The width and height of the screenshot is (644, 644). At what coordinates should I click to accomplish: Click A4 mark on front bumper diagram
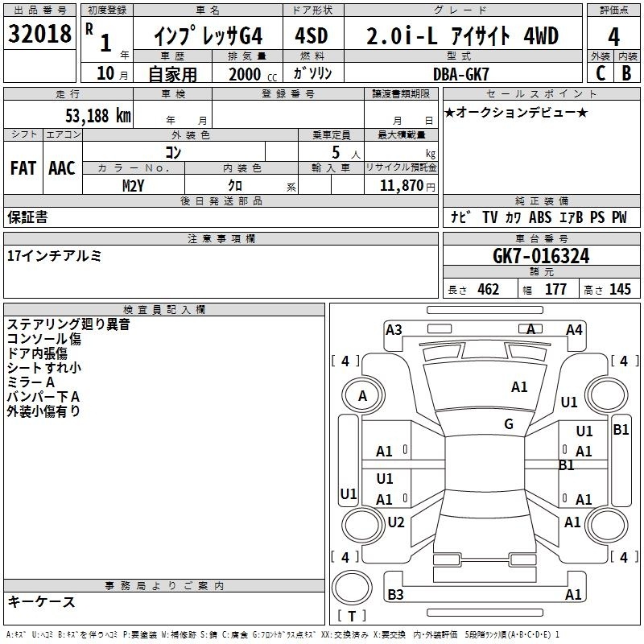[574, 330]
